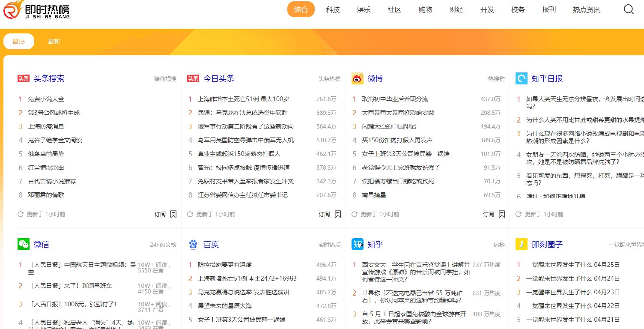Open the 财经 nav tab
Screen dimensions: 644x329
[456, 9]
